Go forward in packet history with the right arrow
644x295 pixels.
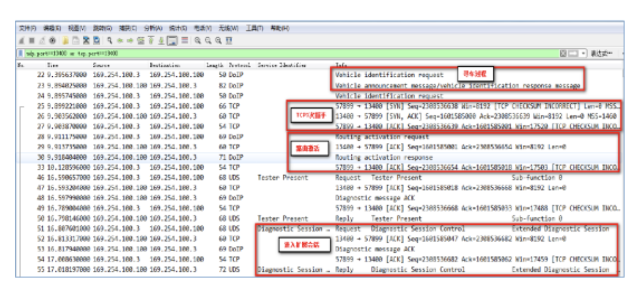(x=130, y=41)
